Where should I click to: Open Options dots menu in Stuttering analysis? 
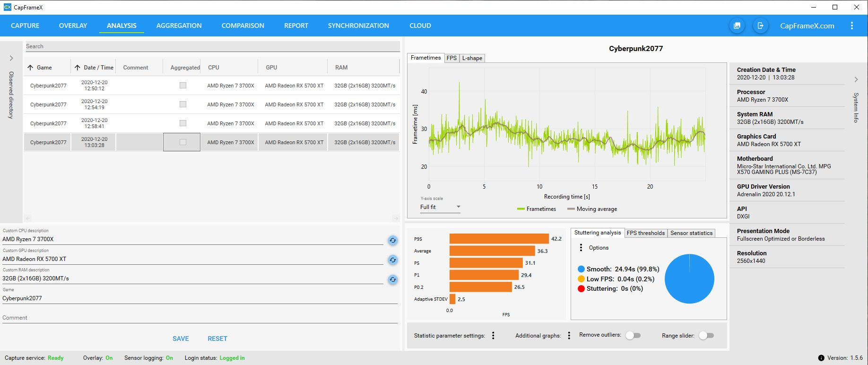coord(581,248)
